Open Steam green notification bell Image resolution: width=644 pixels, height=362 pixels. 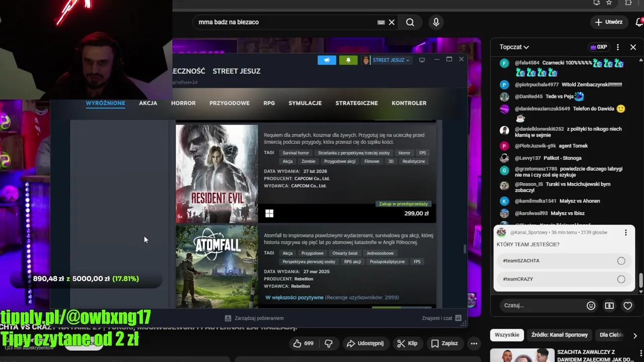click(348, 60)
